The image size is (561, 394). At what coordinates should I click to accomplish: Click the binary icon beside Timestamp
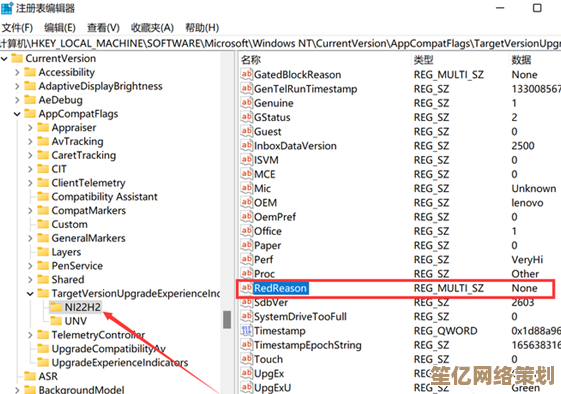coord(247,331)
